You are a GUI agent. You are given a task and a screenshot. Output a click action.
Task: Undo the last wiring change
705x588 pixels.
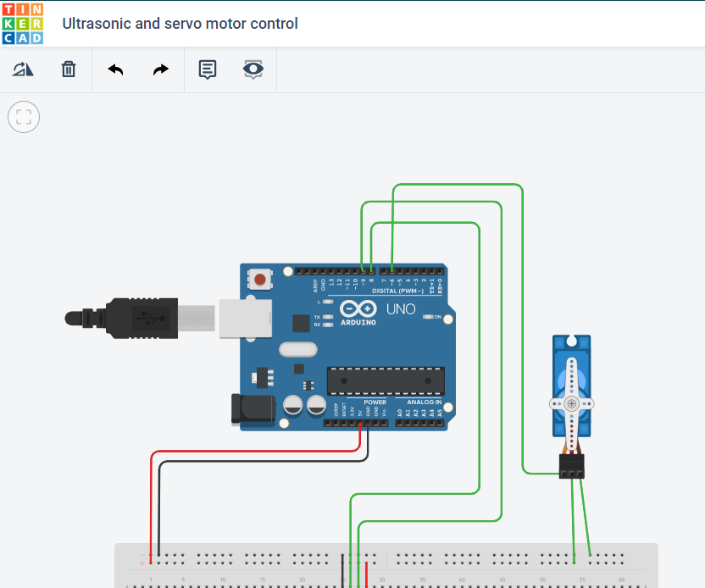tap(114, 69)
